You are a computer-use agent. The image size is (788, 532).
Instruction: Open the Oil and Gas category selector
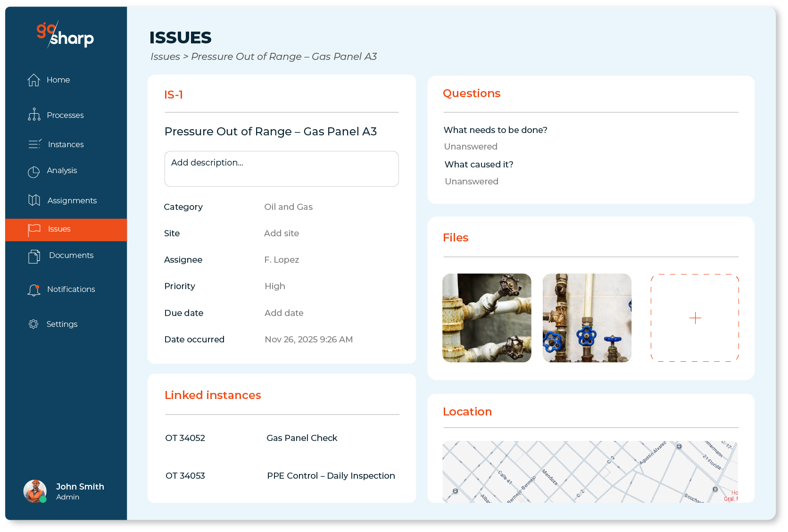(288, 207)
